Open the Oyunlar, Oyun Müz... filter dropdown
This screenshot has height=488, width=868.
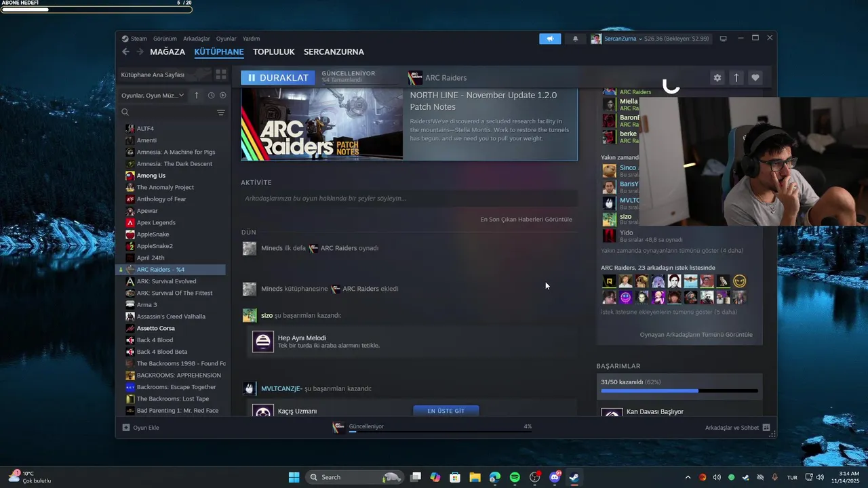153,96
